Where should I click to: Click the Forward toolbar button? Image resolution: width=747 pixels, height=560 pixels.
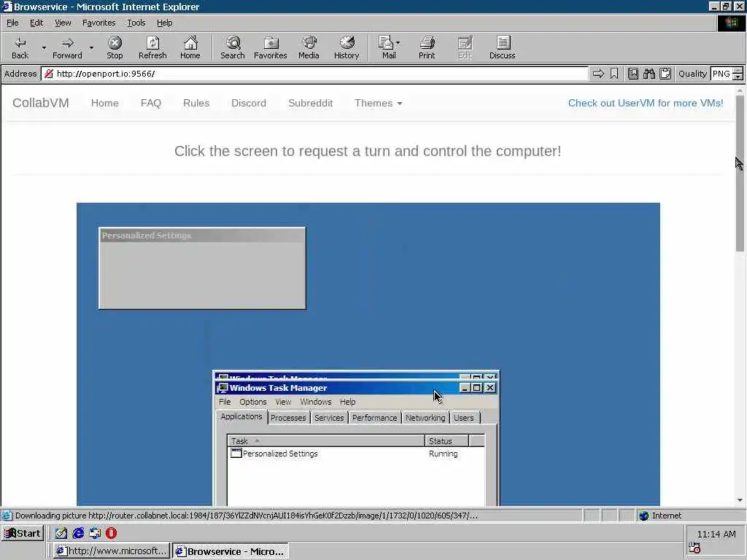(x=67, y=47)
